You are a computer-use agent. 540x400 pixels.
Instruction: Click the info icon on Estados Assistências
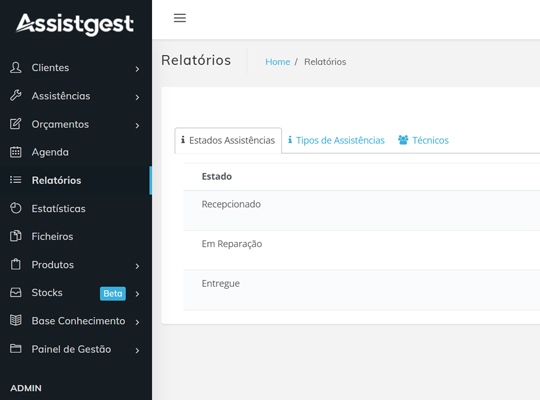point(183,140)
